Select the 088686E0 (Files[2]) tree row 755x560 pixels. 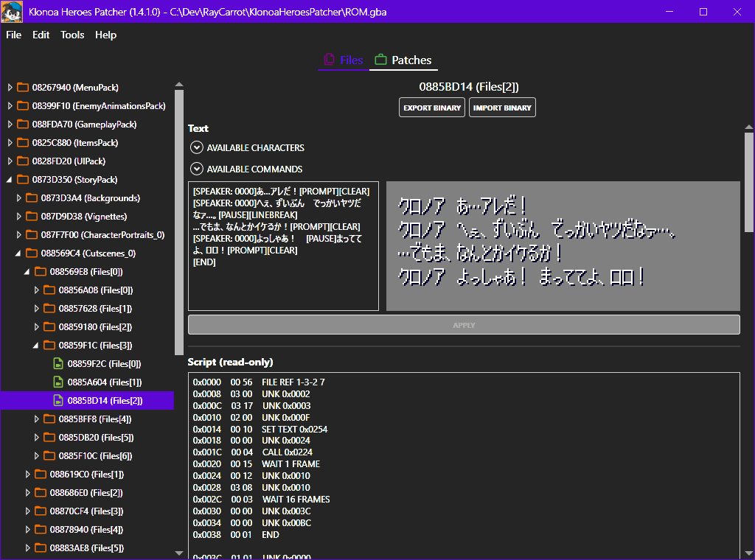point(87,493)
